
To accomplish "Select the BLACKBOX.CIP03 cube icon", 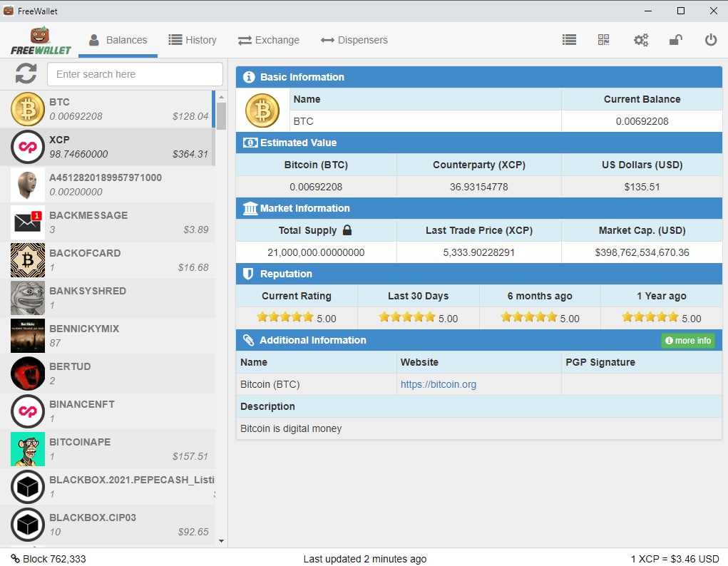I will pyautogui.click(x=28, y=525).
